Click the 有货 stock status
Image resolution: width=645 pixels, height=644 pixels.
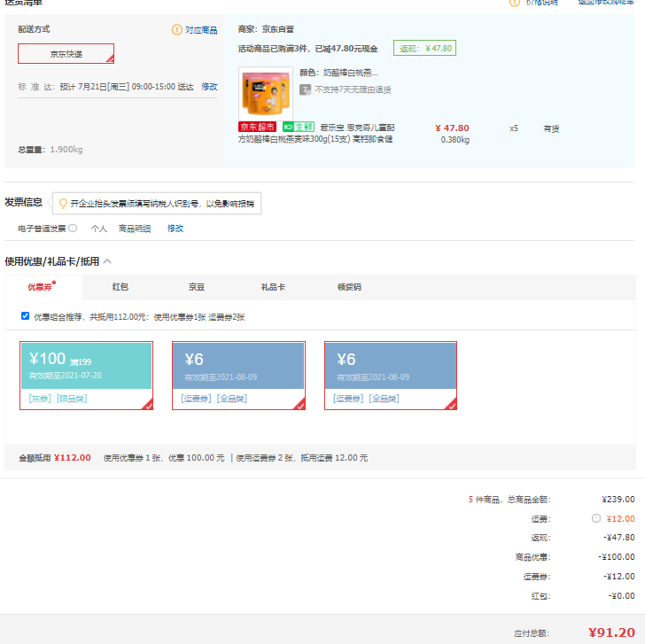[551, 128]
